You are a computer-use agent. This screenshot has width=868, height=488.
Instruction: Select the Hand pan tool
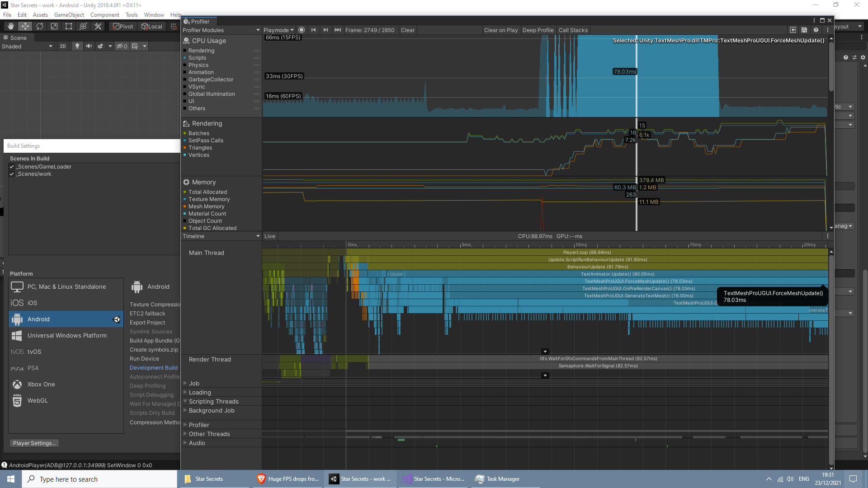10,26
